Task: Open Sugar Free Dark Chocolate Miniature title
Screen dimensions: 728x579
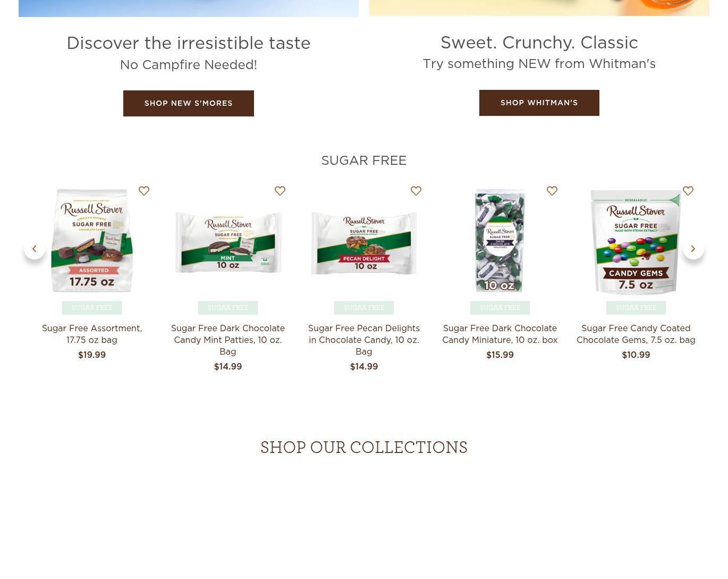Action: (x=500, y=334)
